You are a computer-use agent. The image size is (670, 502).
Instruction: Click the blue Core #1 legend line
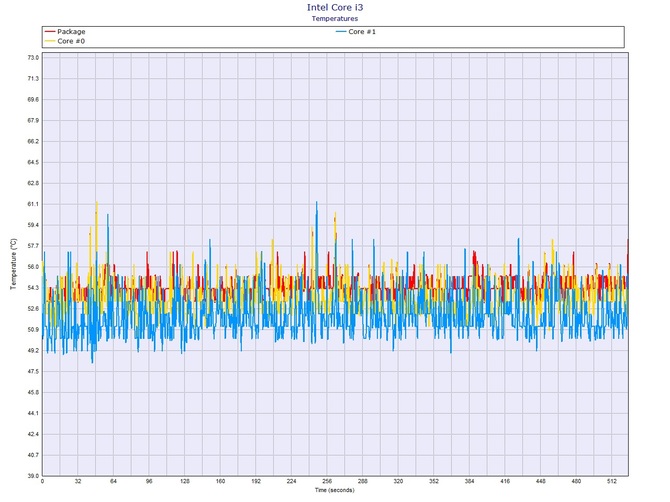pos(341,32)
